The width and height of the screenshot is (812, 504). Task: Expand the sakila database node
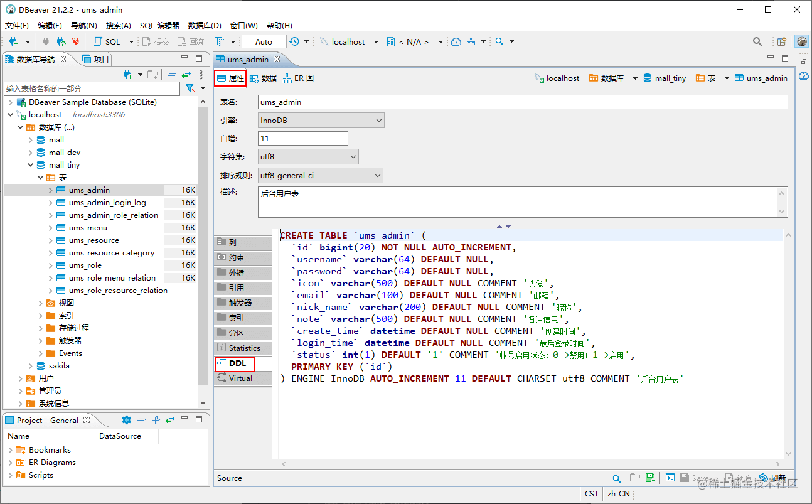click(31, 366)
